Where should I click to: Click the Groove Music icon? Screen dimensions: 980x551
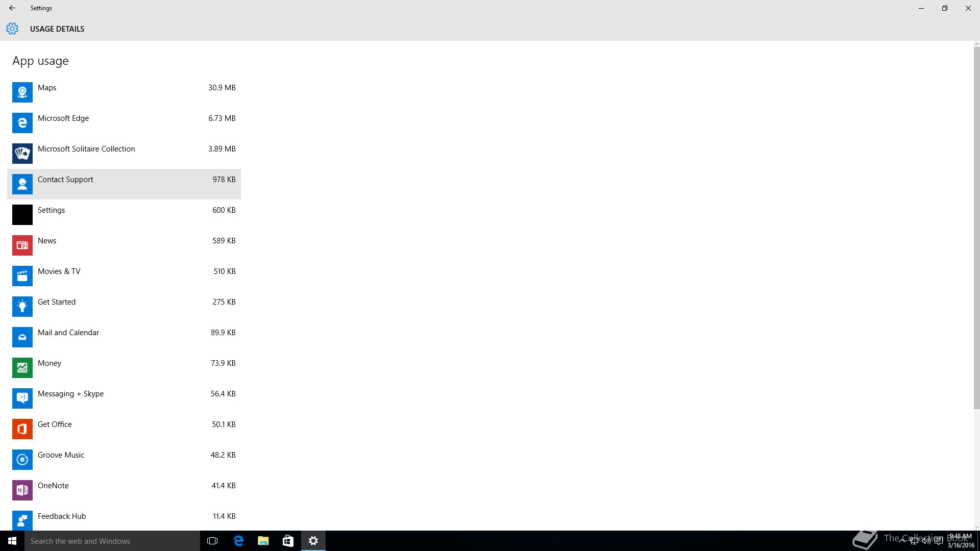pyautogui.click(x=22, y=460)
